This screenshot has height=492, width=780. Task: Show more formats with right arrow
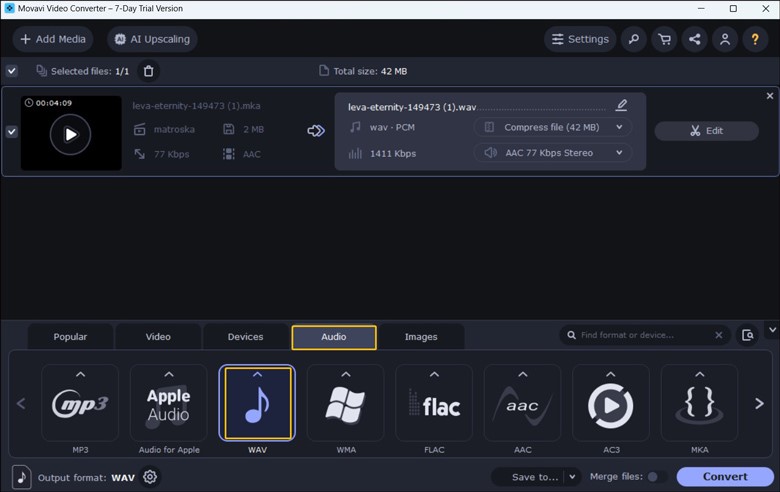coord(759,403)
